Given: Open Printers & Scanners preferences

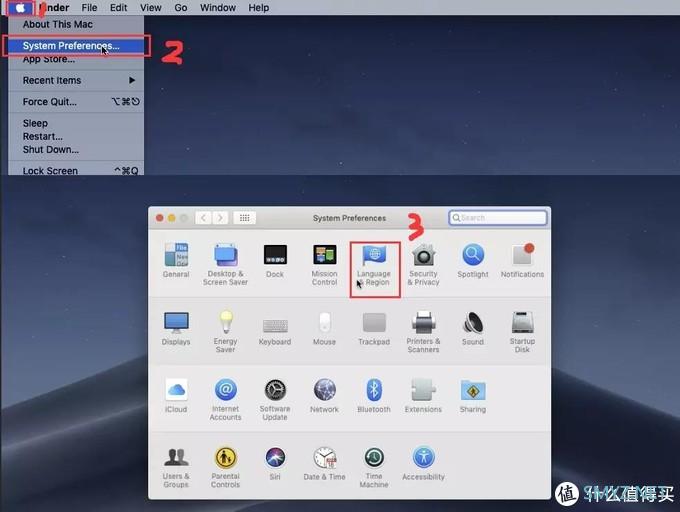Looking at the screenshot, I should click(x=424, y=332).
